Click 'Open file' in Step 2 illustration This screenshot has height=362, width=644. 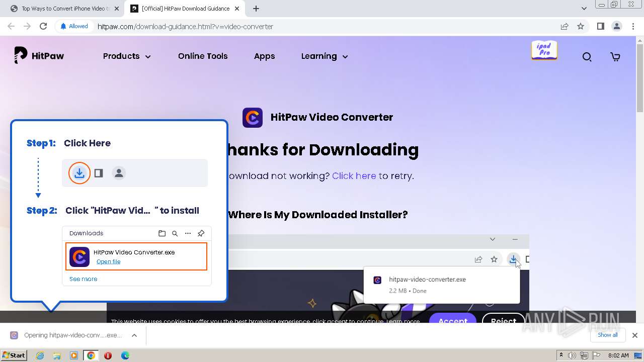tap(108, 261)
